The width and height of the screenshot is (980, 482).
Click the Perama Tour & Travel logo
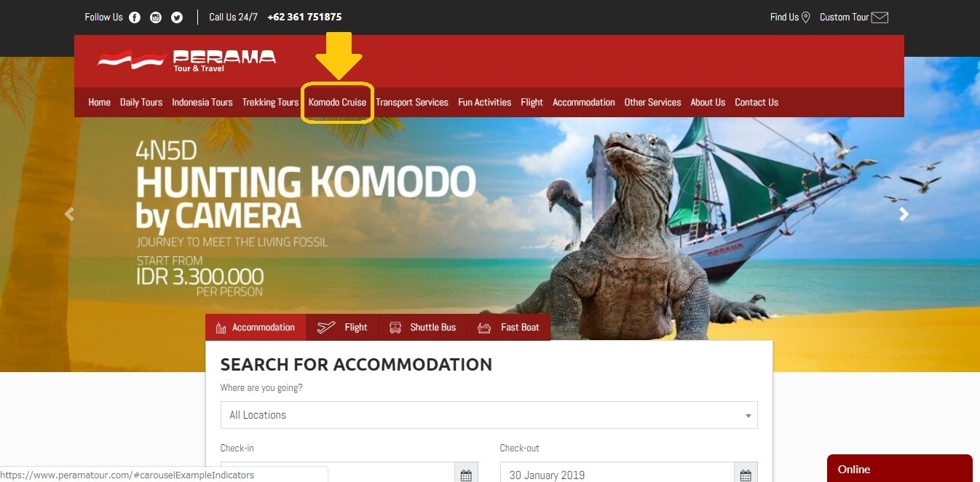click(187, 60)
